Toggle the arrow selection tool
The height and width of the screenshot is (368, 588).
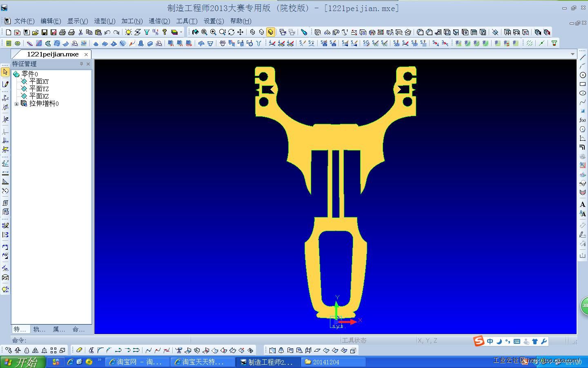point(5,72)
